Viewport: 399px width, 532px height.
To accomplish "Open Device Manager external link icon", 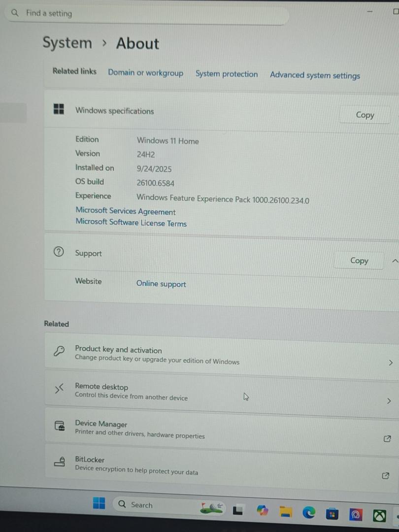I will point(387,438).
